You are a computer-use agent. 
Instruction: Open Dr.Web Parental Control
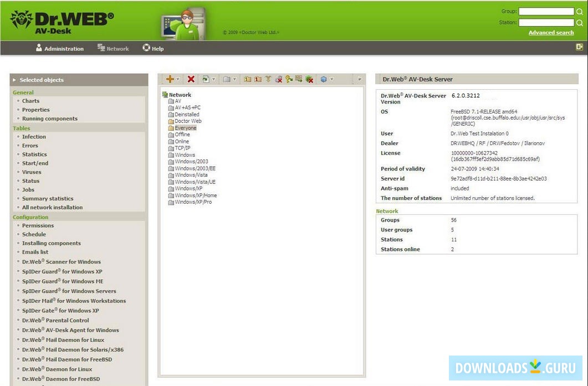tap(55, 320)
